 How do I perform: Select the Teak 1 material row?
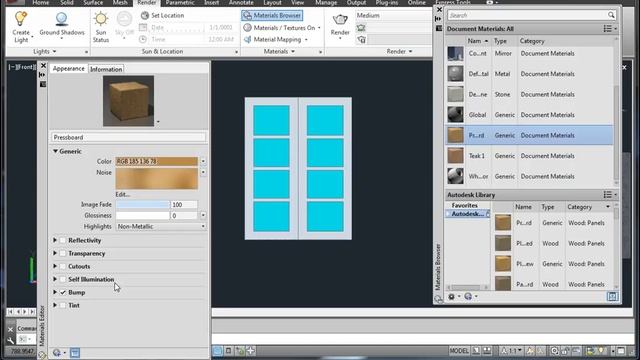pyautogui.click(x=529, y=156)
